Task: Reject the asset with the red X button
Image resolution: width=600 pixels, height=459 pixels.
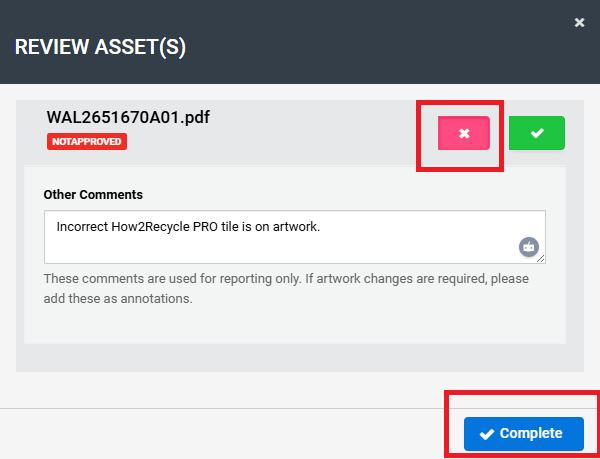Action: click(x=463, y=133)
